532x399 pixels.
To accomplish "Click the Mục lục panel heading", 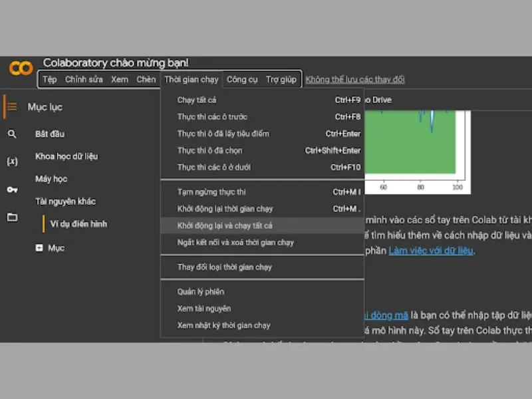I will pyautogui.click(x=45, y=107).
